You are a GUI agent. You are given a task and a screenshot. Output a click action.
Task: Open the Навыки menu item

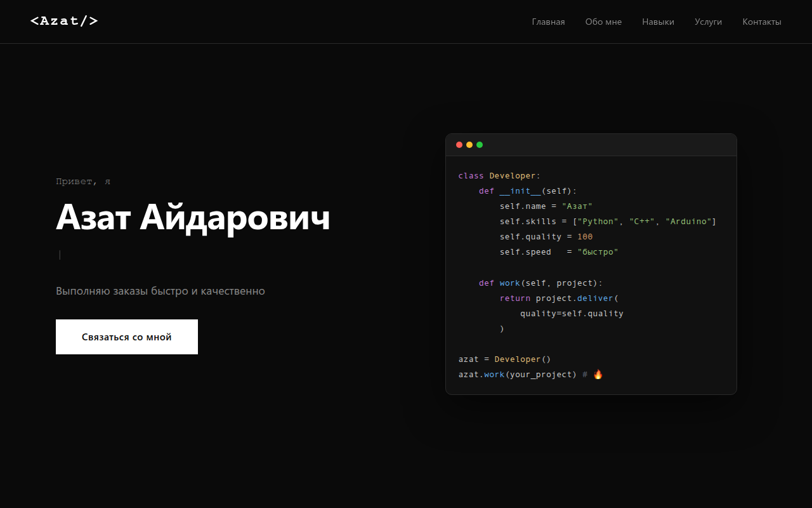click(658, 22)
